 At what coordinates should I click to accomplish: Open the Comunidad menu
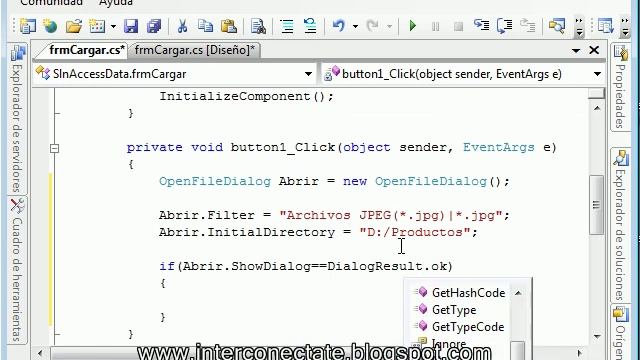click(51, 2)
